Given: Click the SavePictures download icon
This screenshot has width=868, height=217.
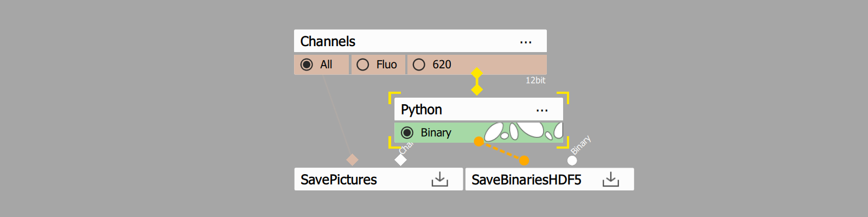Looking at the screenshot, I should 439,180.
